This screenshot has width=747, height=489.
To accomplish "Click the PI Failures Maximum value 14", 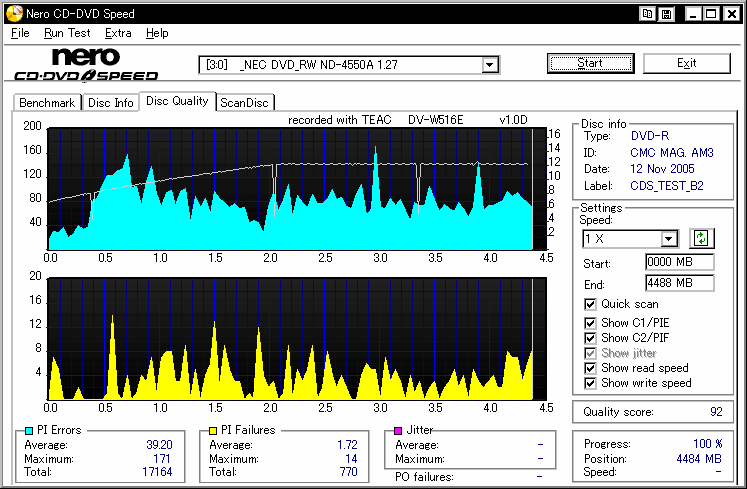I will pyautogui.click(x=351, y=458).
